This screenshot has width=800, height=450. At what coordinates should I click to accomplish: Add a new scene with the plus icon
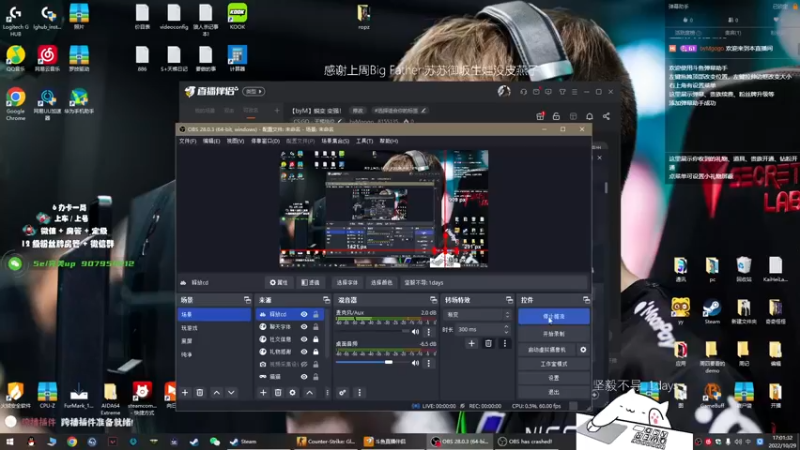click(x=185, y=392)
